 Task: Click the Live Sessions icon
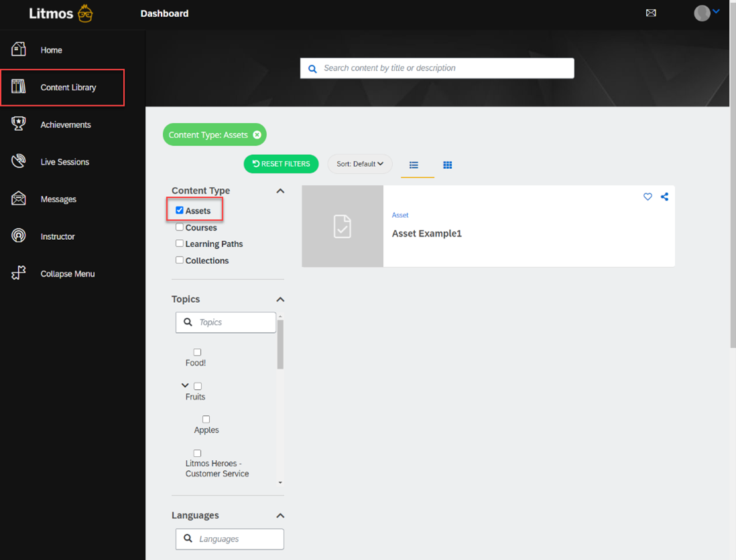18,161
